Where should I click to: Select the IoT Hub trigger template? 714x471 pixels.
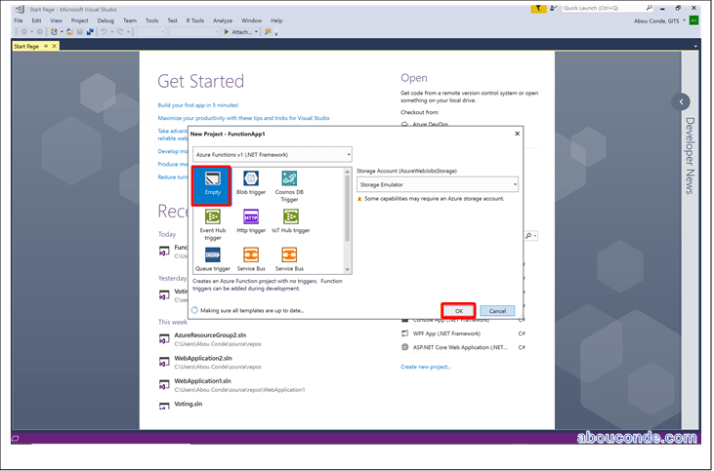tap(290, 221)
